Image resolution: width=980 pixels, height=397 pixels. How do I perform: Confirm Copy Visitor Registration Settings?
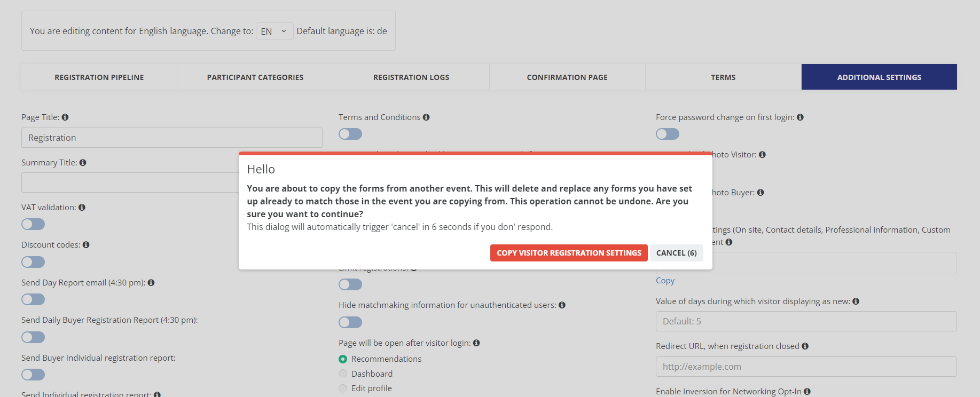tap(569, 253)
